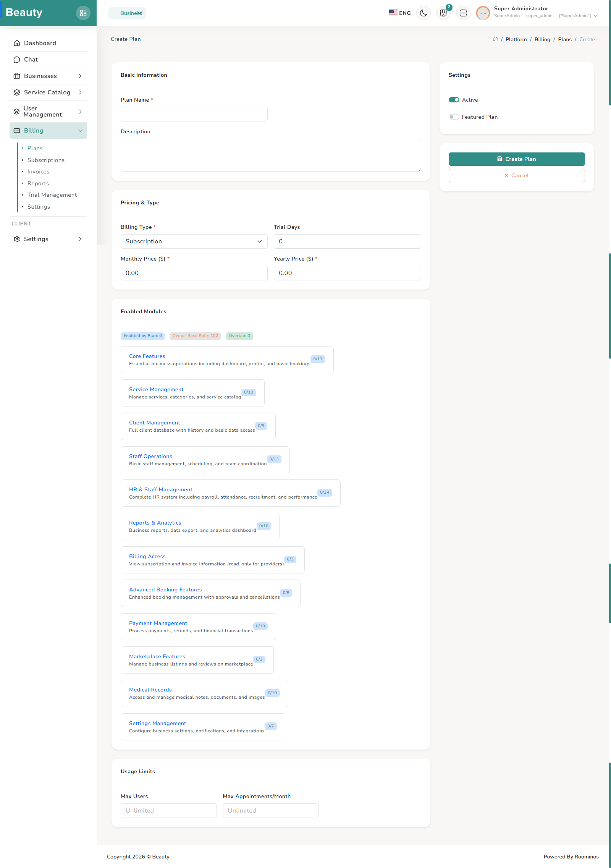This screenshot has width=611, height=868.
Task: Click the 'Owner Base Role: 102' badge
Action: coord(195,336)
